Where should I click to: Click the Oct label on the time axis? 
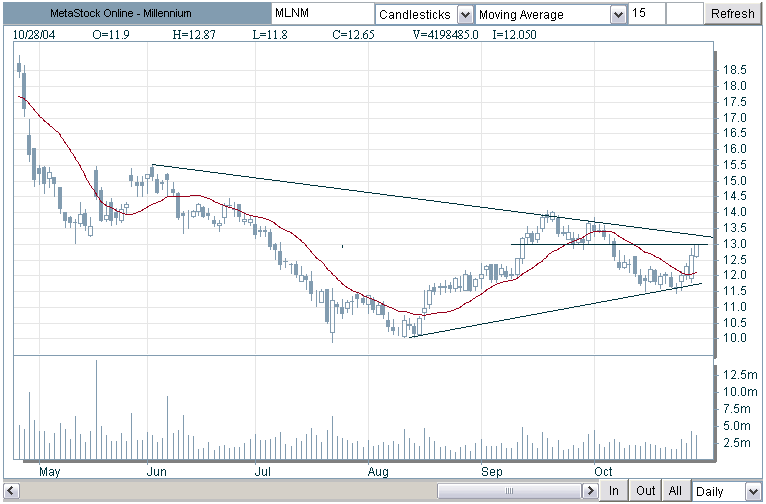pyautogui.click(x=603, y=472)
